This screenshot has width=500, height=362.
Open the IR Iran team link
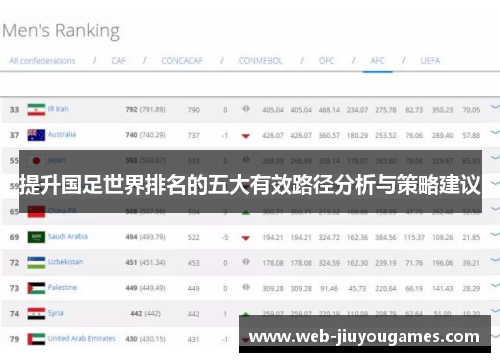point(58,109)
